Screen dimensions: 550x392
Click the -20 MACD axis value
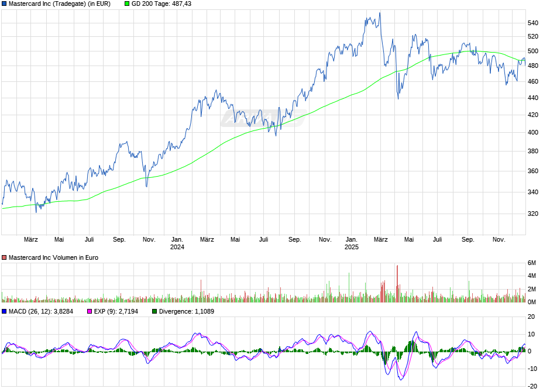pyautogui.click(x=532, y=386)
